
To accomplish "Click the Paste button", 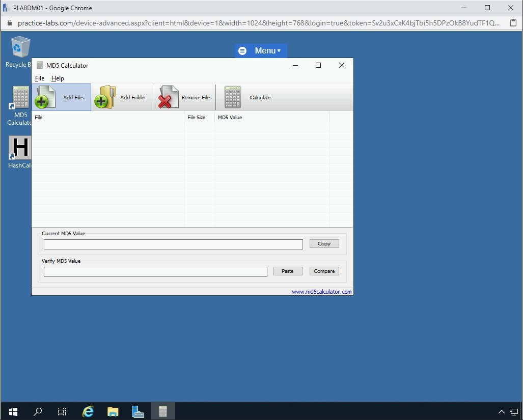I will 287,271.
